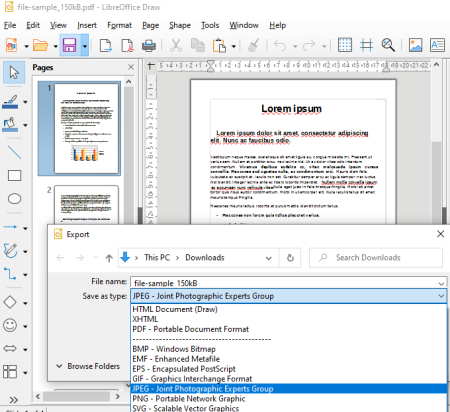Select the Rectangle tool
The height and width of the screenshot is (412, 450).
click(x=14, y=175)
